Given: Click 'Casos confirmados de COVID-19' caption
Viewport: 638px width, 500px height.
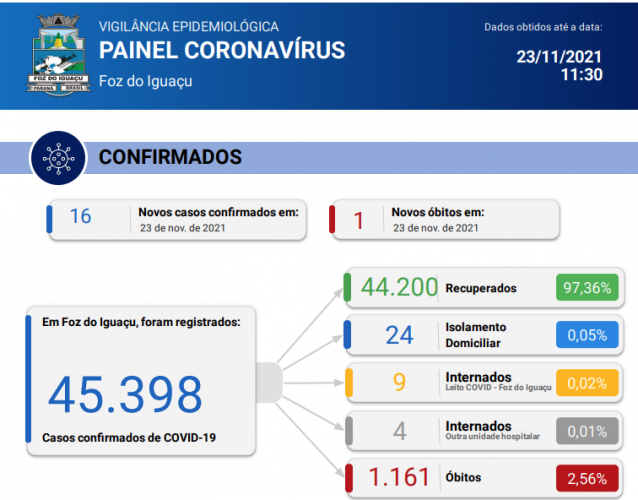Looking at the screenshot, I should 129,438.
